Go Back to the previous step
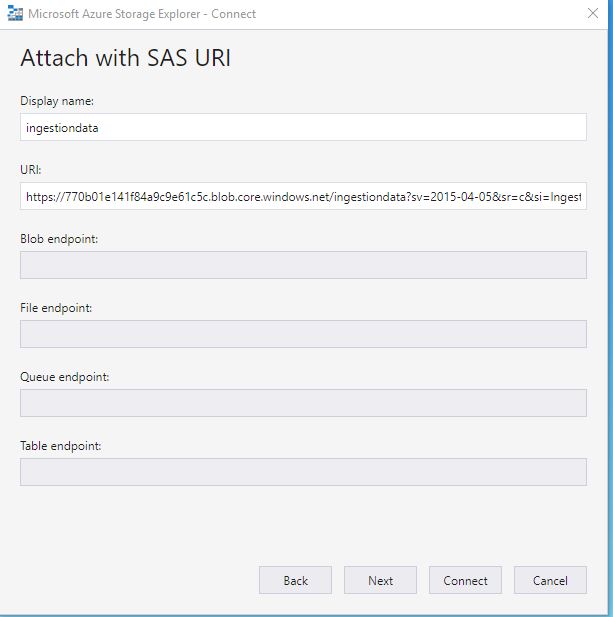 pyautogui.click(x=295, y=580)
